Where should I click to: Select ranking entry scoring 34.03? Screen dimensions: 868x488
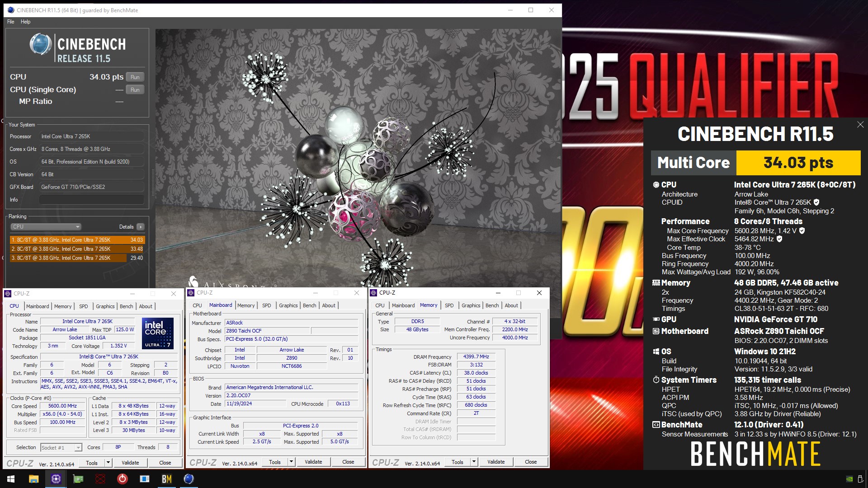pyautogui.click(x=77, y=240)
